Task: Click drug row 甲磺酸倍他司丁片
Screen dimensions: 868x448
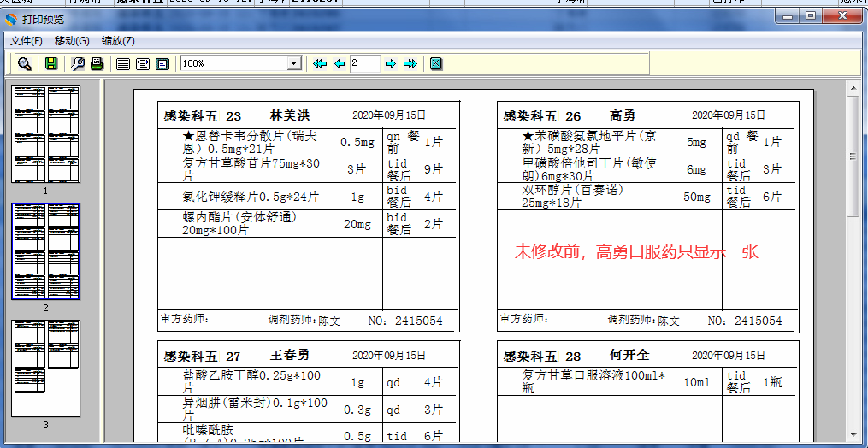Action: pos(589,169)
